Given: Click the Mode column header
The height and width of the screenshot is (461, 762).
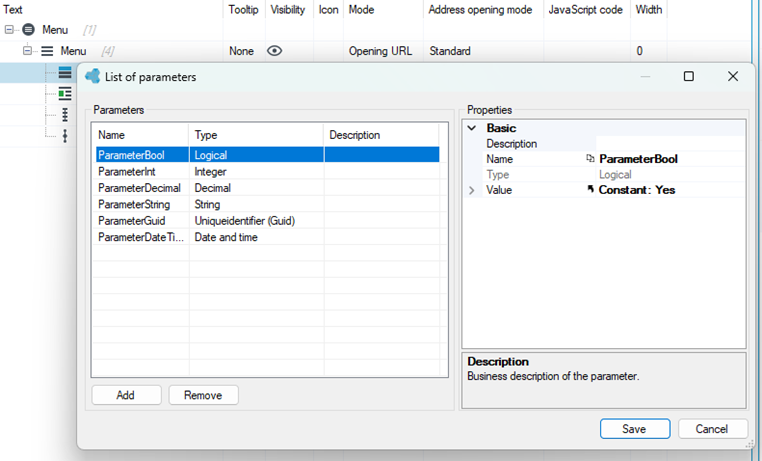Looking at the screenshot, I should (383, 10).
